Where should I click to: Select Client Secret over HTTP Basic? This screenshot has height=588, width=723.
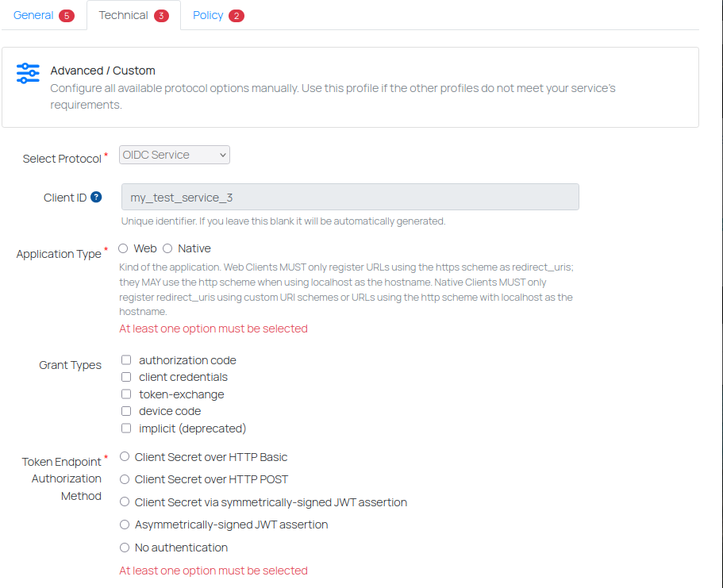[125, 456]
